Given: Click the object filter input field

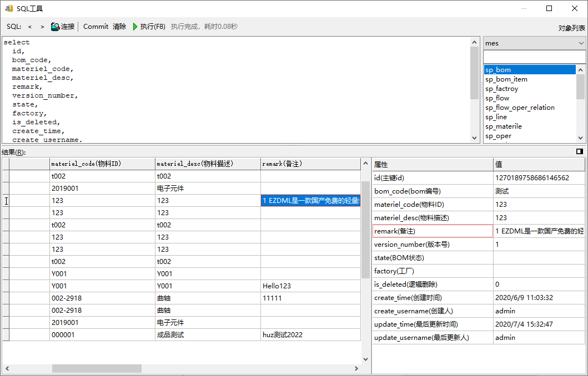Looking at the screenshot, I should tap(534, 57).
